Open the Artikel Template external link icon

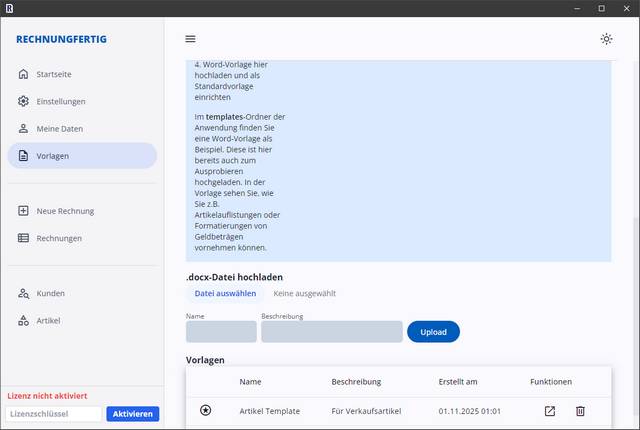pos(550,411)
